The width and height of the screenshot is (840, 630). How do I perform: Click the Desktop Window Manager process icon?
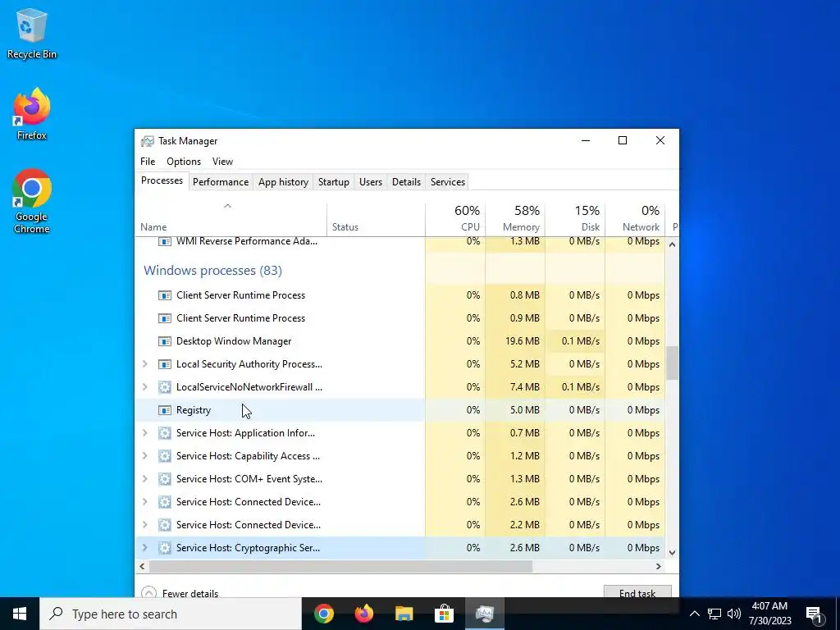(164, 341)
